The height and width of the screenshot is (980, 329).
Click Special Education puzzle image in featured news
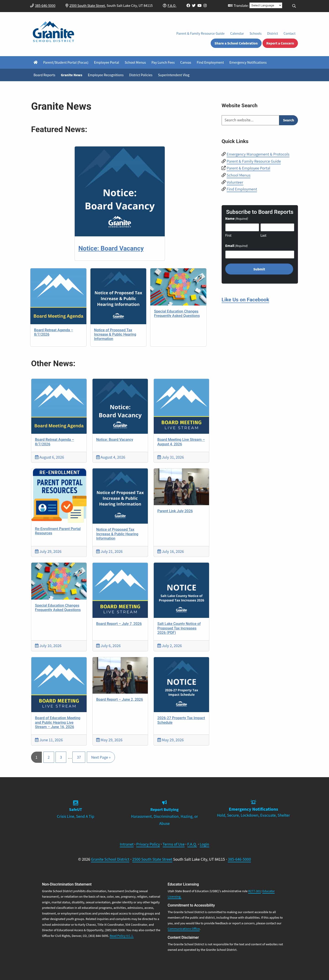click(178, 287)
